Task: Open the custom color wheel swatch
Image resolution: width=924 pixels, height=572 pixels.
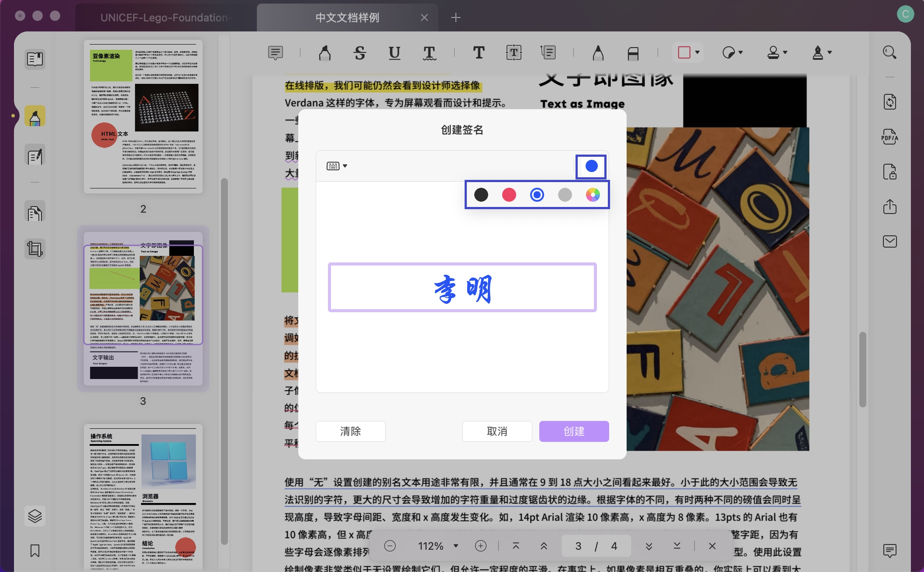Action: [593, 195]
